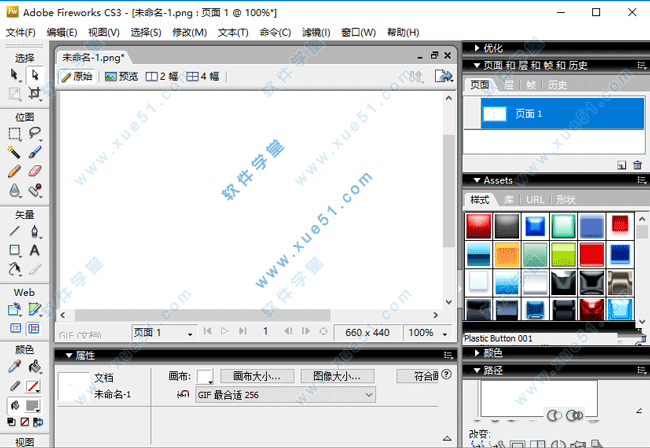650x448 pixels.
Task: Select the Eyedropper tool
Action: tap(14, 367)
